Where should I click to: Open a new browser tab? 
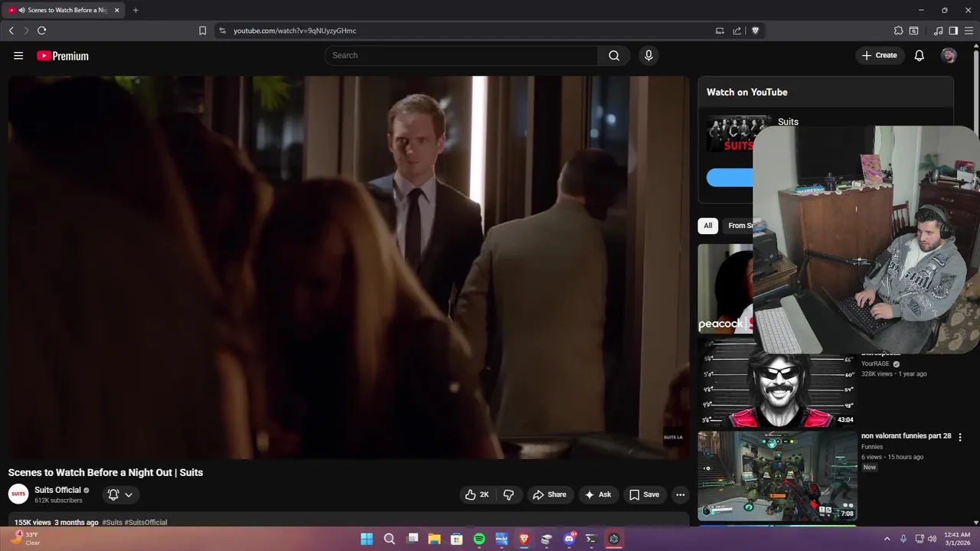click(x=136, y=10)
